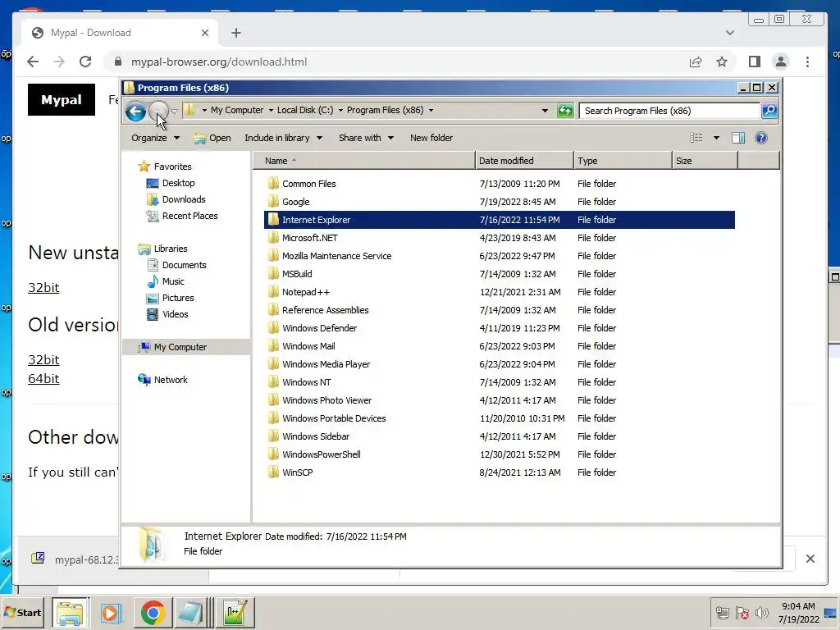Expand the Program Files (x86) breadcrumb arrow

[431, 111]
